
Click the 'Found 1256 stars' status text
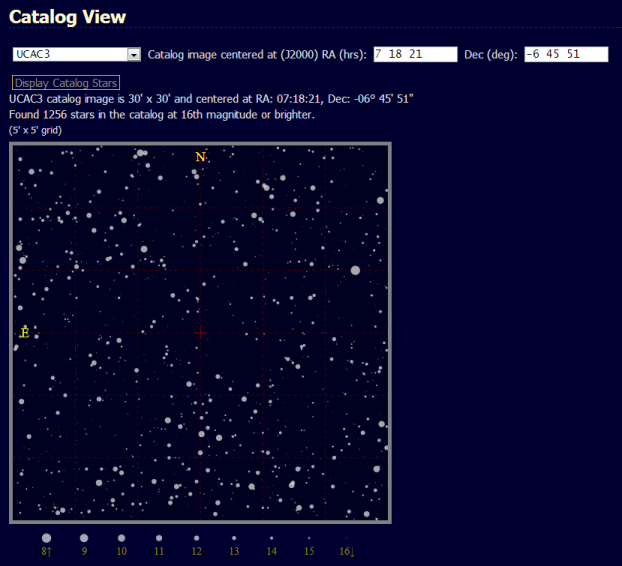click(162, 115)
